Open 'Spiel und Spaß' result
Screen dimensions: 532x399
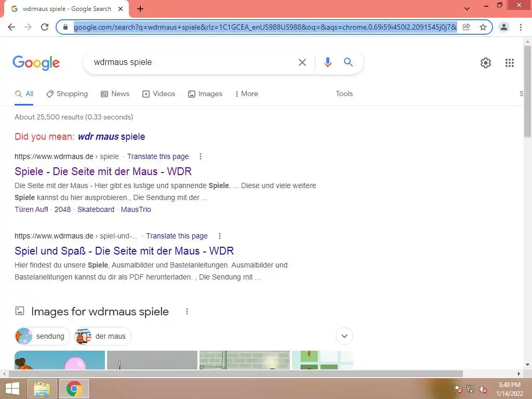click(x=124, y=251)
